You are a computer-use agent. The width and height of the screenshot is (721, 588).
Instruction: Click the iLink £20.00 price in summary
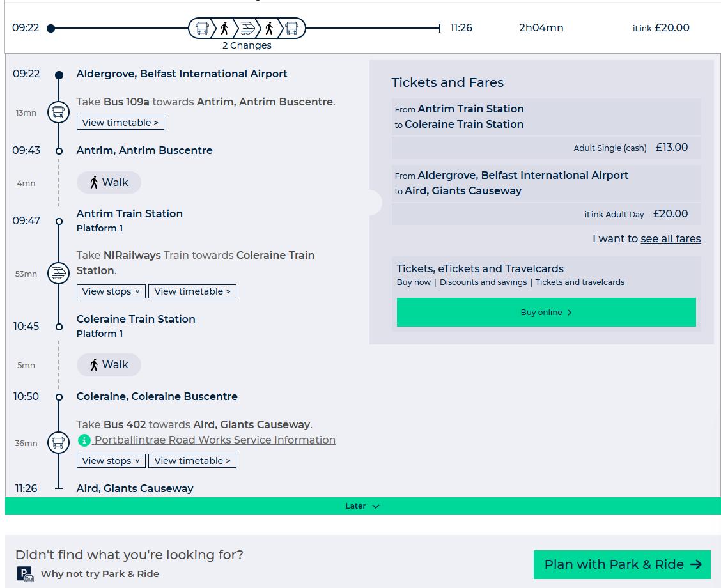661,27
